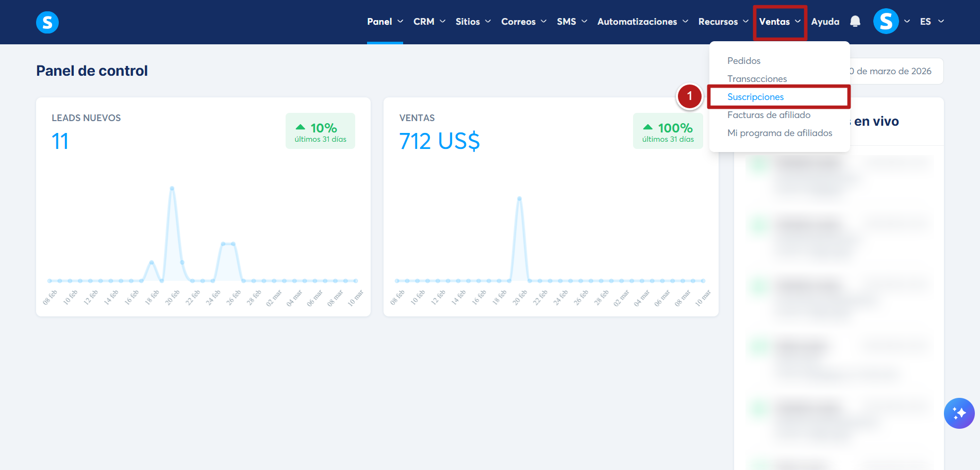This screenshot has width=980, height=470.
Task: Open the Ayuda link
Action: [825, 22]
